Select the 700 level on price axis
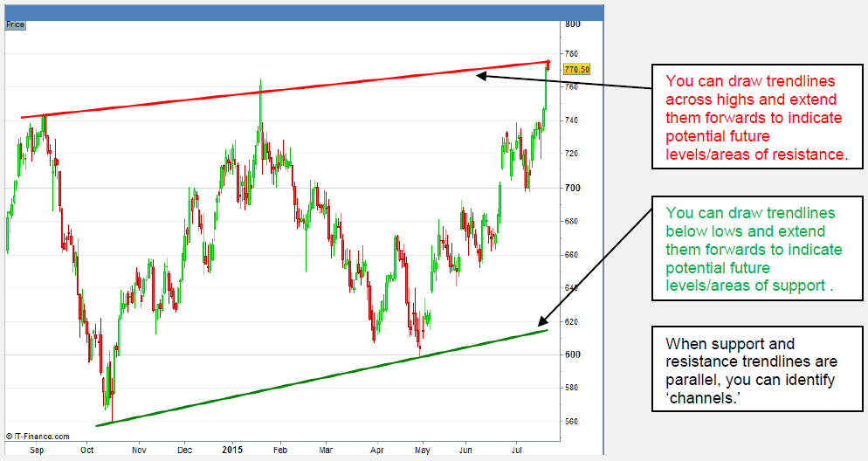This screenshot has height=461, width=868. point(572,188)
